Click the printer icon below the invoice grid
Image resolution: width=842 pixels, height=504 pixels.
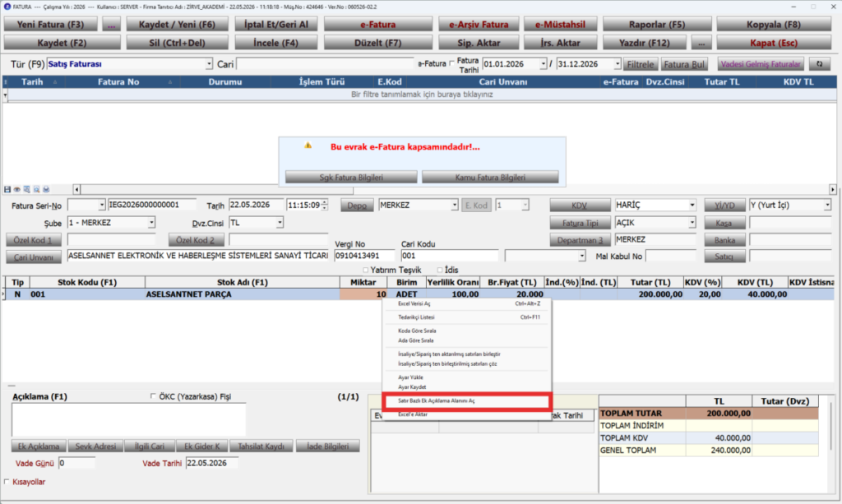[x=46, y=189]
